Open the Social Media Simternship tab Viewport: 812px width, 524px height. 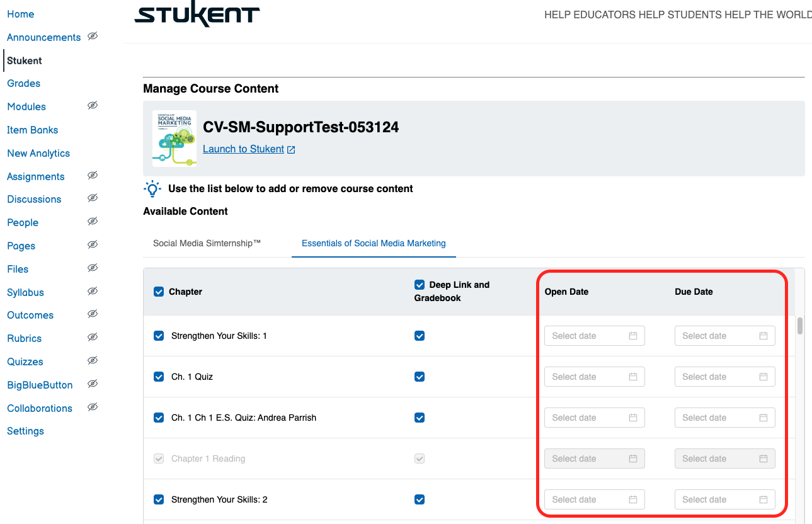coord(207,243)
